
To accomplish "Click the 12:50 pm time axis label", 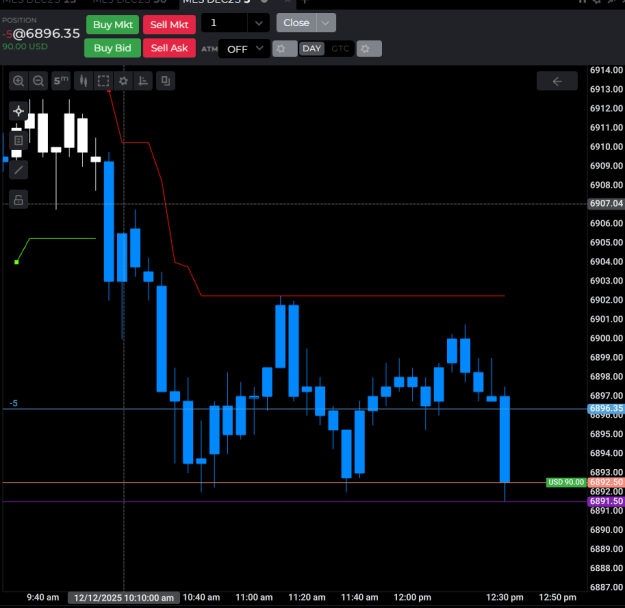I will coord(558,597).
